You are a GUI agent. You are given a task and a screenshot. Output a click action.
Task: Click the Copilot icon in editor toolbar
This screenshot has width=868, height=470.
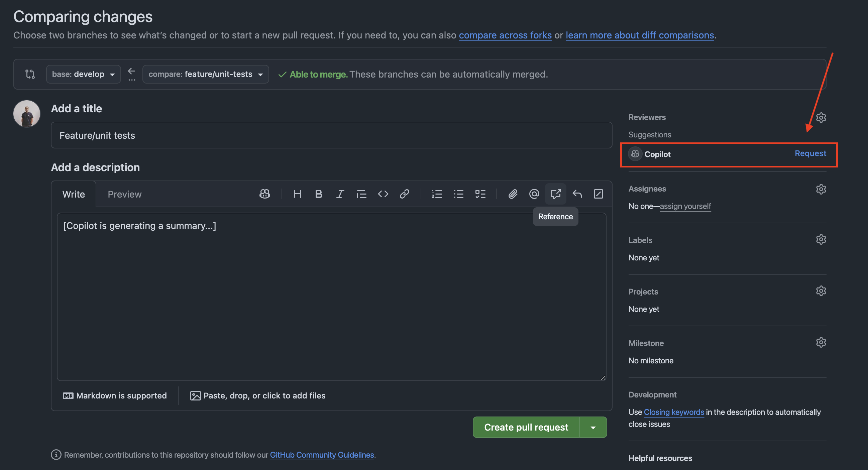click(264, 194)
